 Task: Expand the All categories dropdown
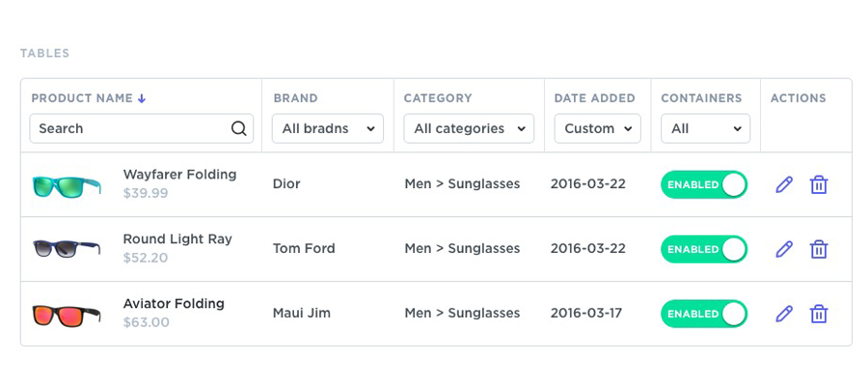(x=469, y=128)
